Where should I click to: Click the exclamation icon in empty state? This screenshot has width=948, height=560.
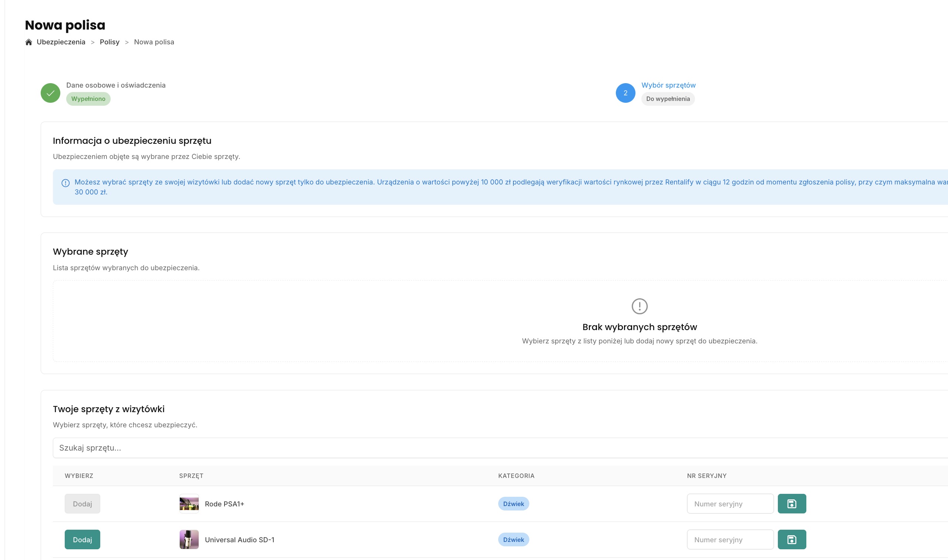point(639,306)
